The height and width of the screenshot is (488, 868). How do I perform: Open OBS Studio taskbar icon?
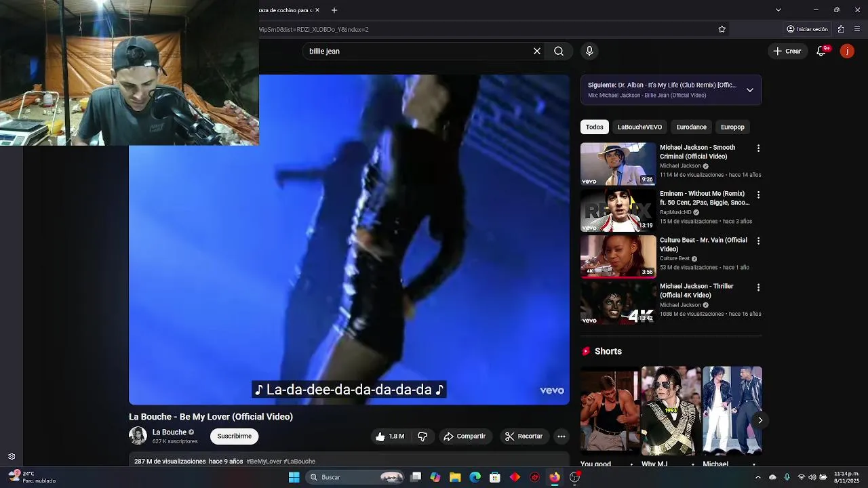575,477
